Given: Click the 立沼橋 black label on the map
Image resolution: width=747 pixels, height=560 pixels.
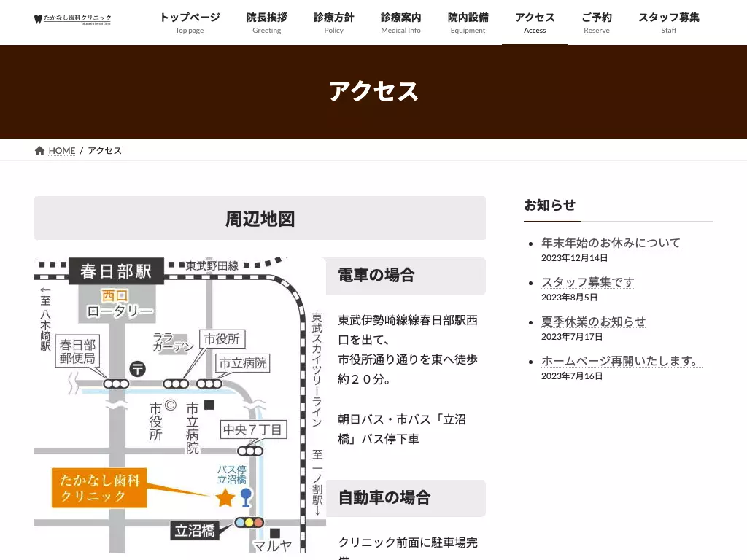Looking at the screenshot, I should click(195, 531).
